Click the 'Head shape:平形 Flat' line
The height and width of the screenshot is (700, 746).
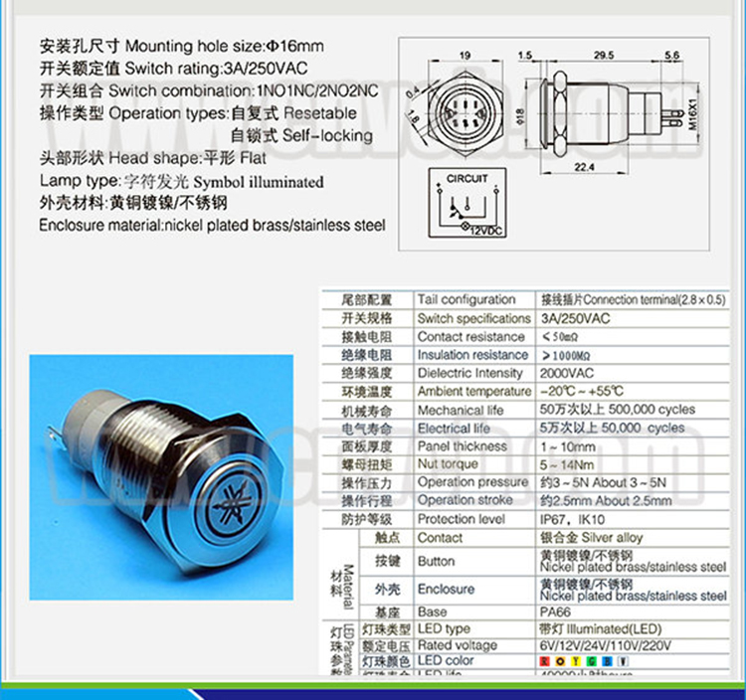click(x=153, y=158)
